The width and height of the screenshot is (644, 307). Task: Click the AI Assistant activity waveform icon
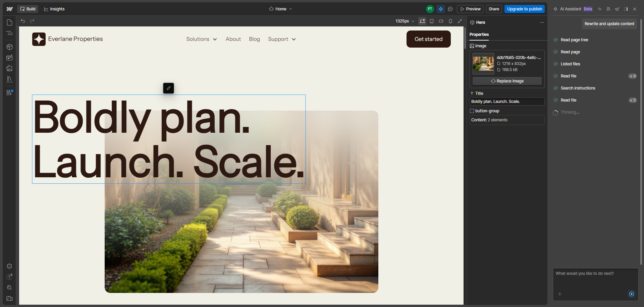point(600,9)
